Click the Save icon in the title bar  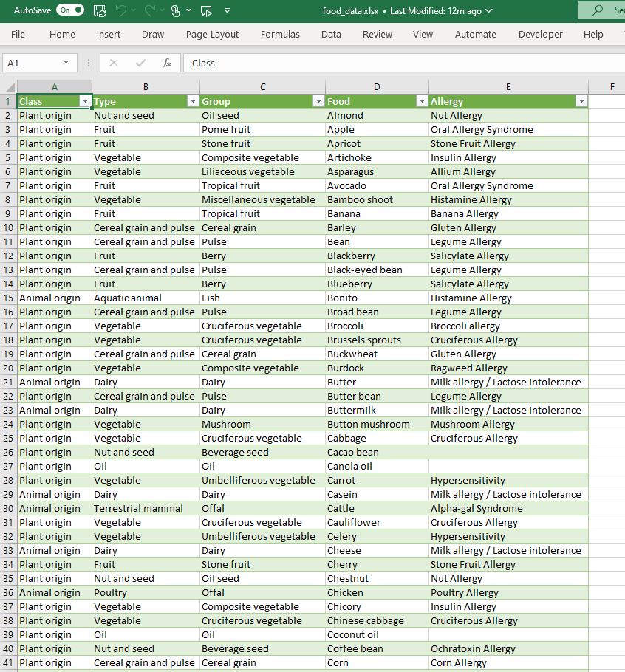[100, 10]
